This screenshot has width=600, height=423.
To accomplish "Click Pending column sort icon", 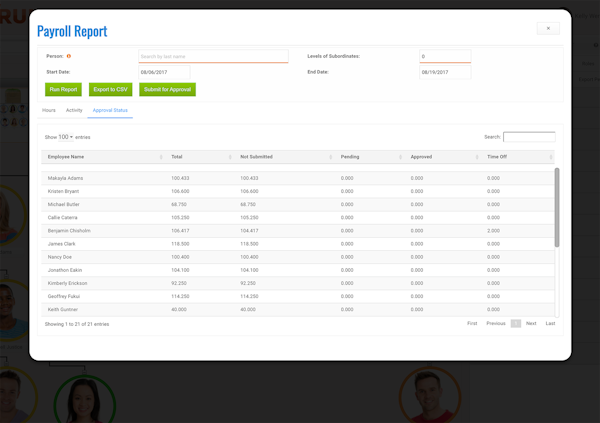I will (400, 157).
